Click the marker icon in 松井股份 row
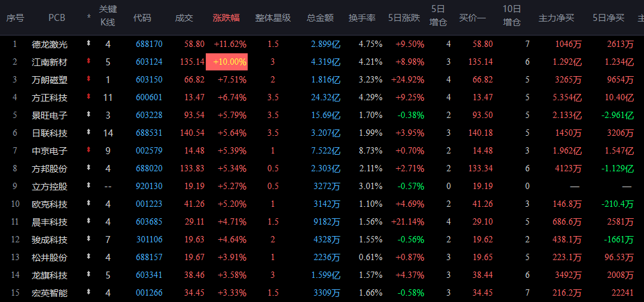The image size is (644, 302). (88, 256)
